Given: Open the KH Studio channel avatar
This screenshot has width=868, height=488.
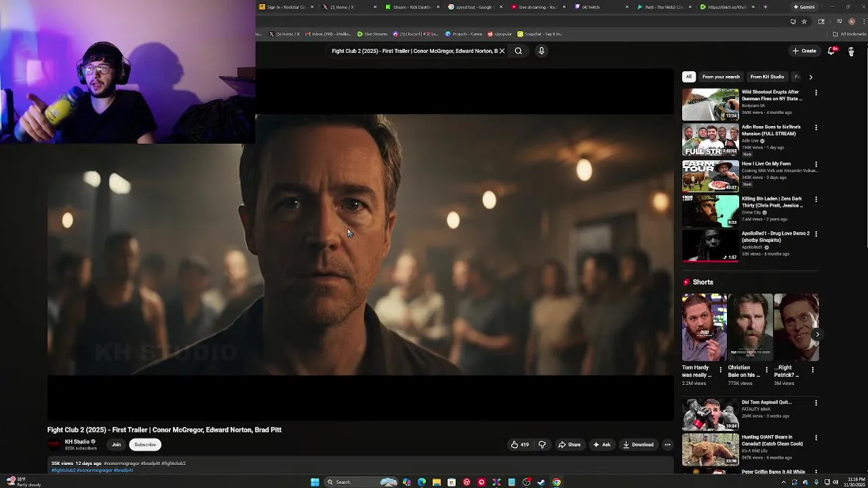Looking at the screenshot, I should point(54,445).
